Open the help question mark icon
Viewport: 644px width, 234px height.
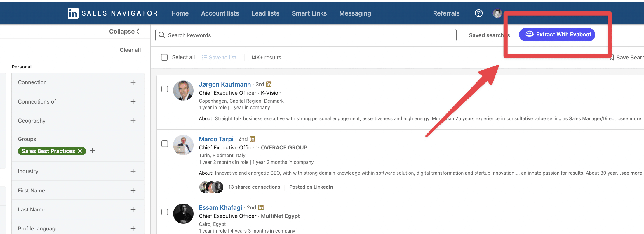pyautogui.click(x=479, y=13)
